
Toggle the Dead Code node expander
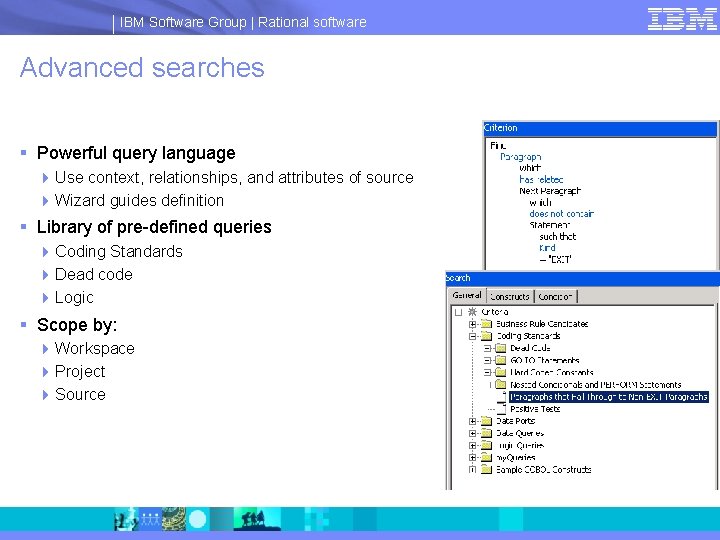487,348
